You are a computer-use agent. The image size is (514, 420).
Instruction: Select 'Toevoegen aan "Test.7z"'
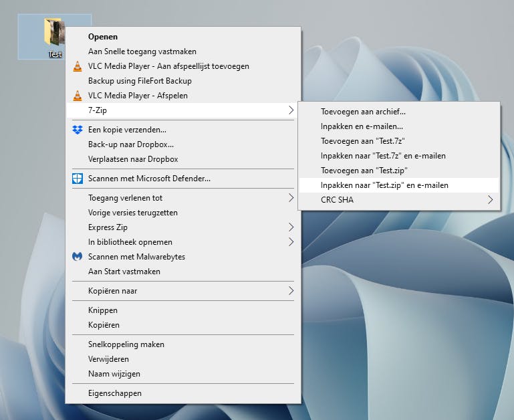(x=399, y=141)
